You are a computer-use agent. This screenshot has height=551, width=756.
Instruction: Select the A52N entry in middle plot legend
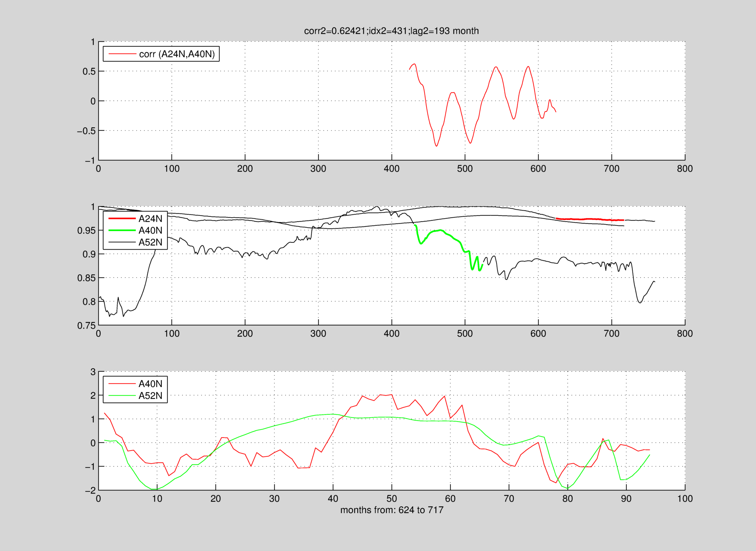pyautogui.click(x=150, y=242)
